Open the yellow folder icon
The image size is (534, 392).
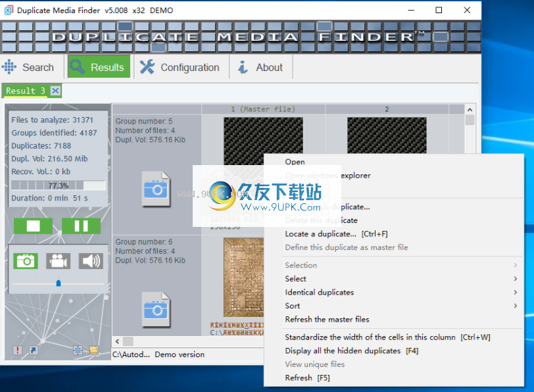coord(93,350)
